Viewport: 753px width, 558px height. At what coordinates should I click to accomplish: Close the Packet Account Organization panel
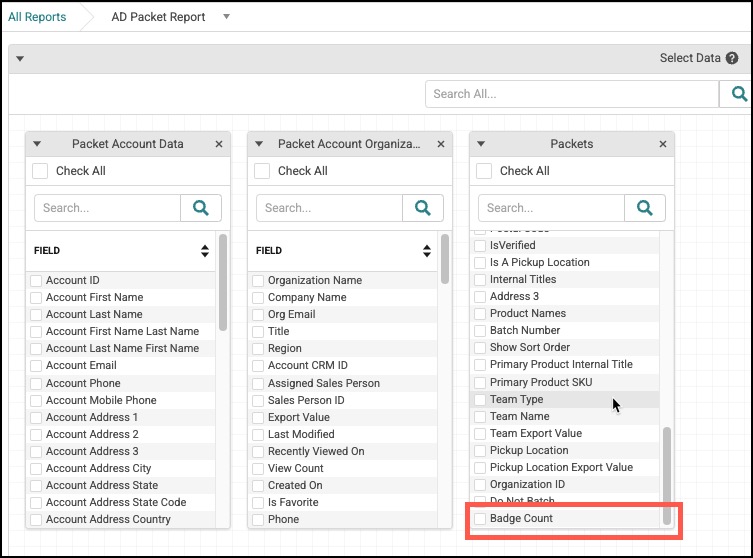(x=441, y=144)
